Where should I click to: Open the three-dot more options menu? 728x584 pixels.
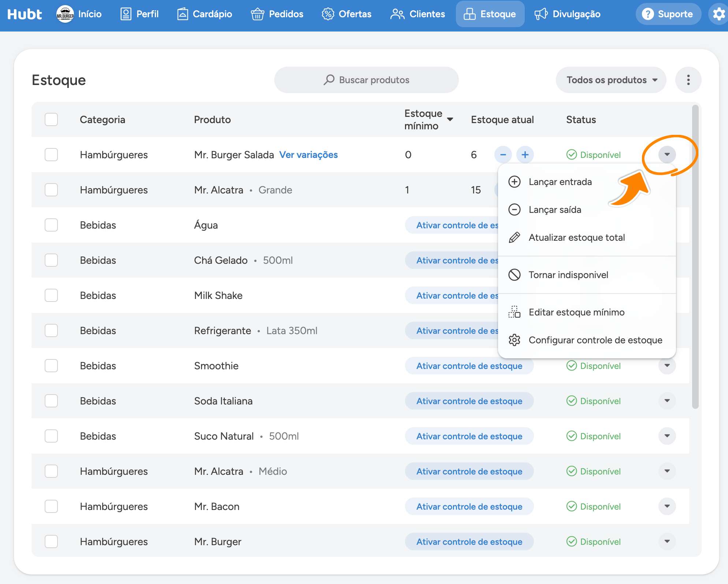688,80
